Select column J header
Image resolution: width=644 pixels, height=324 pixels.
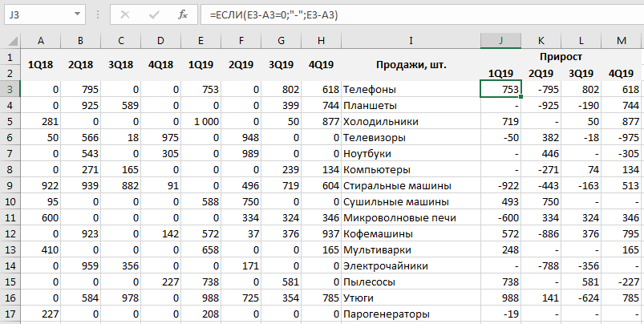(500, 41)
